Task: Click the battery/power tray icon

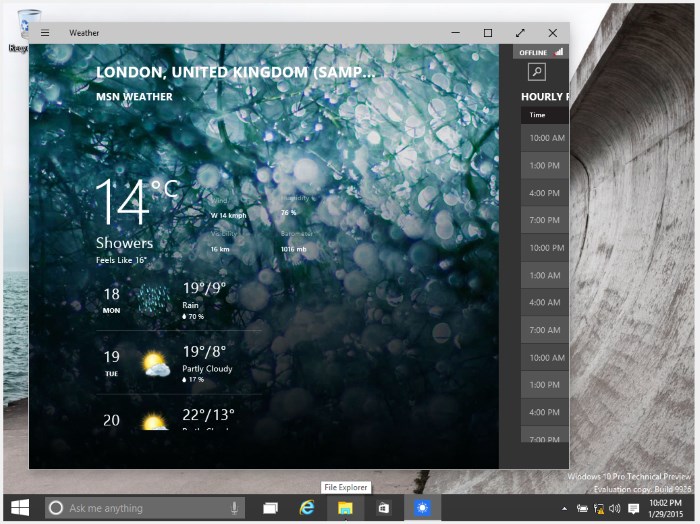Action: [x=582, y=508]
